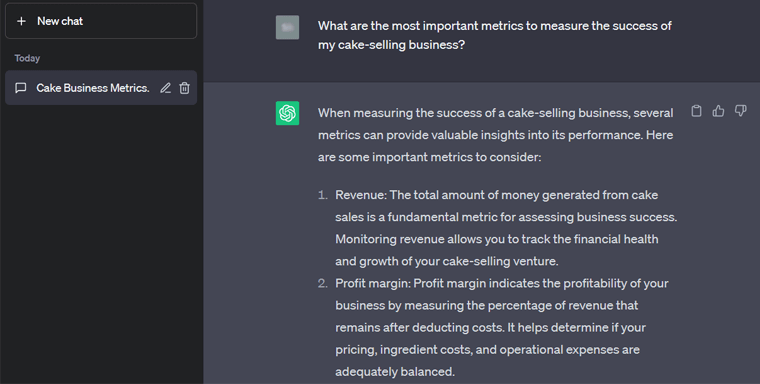Click the introductory paragraph starting 'When measuring the success'
Image resolution: width=760 pixels, height=384 pixels.
[x=495, y=135]
